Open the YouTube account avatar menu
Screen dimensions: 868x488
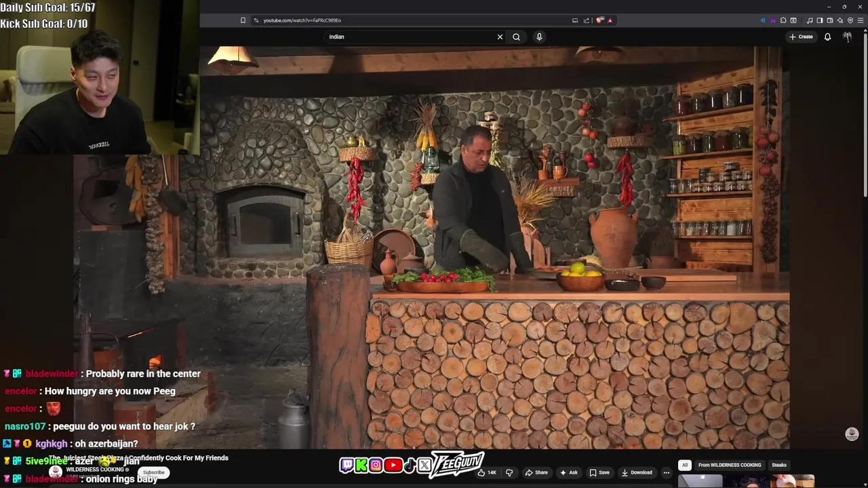(848, 37)
